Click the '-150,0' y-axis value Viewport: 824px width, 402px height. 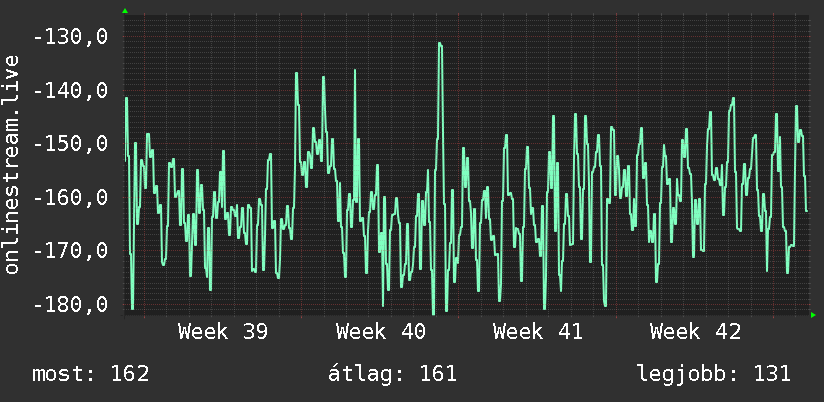(70, 144)
